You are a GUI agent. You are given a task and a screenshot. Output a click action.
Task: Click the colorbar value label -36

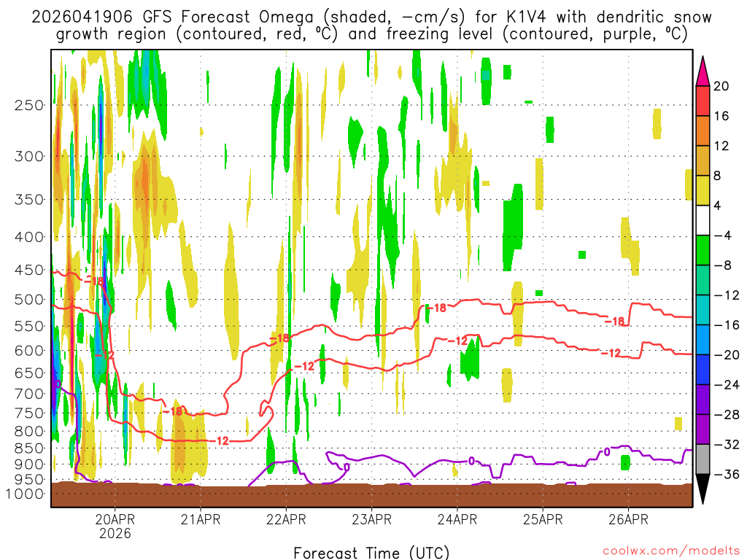pyautogui.click(x=727, y=474)
